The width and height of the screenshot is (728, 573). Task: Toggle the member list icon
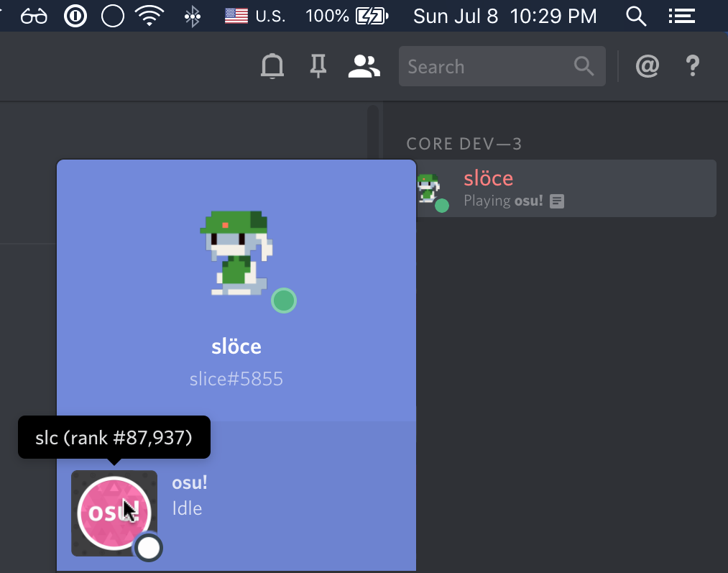[364, 66]
